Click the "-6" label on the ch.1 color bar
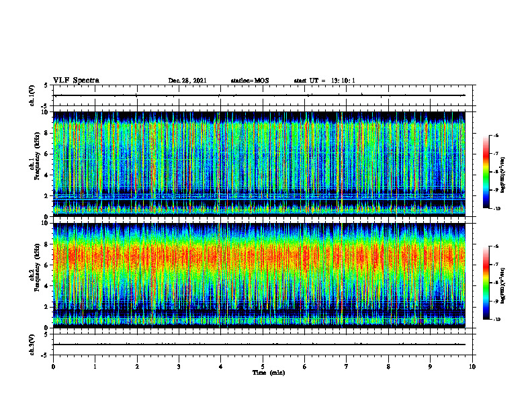 496,136
